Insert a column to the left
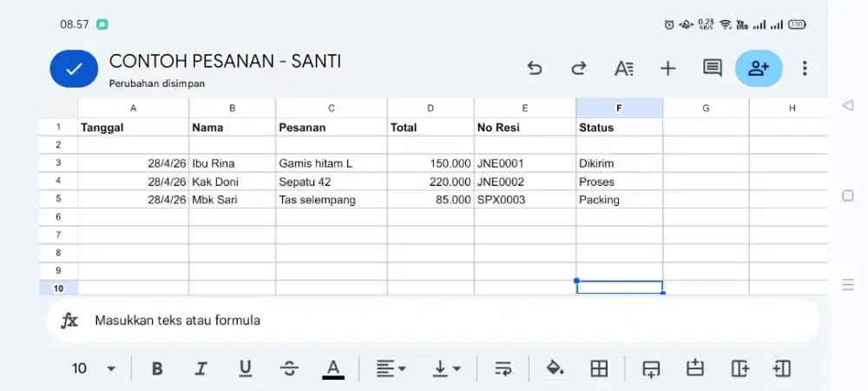Viewport: 868px width, 391px height. tap(782, 369)
